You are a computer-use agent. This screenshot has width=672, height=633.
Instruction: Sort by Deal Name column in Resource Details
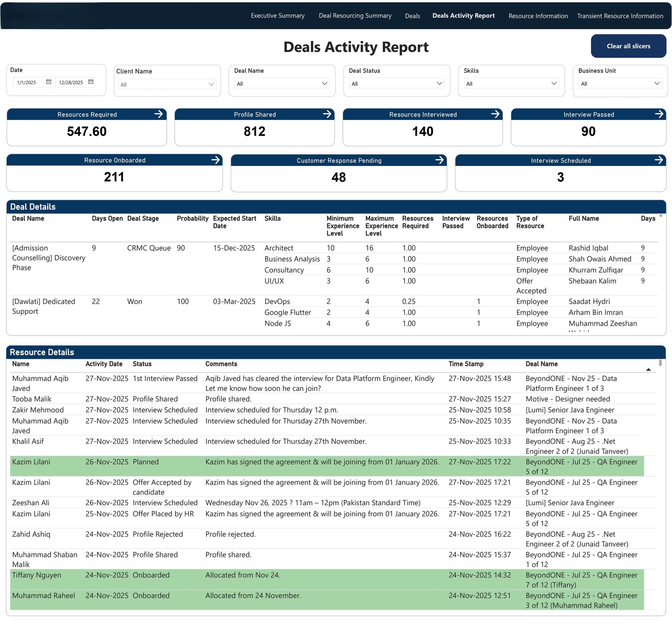(541, 364)
